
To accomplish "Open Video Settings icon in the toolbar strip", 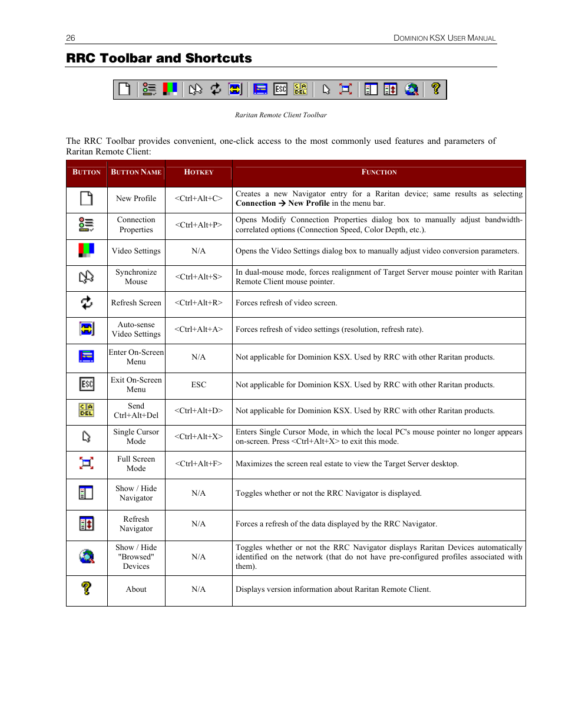I will [170, 89].
